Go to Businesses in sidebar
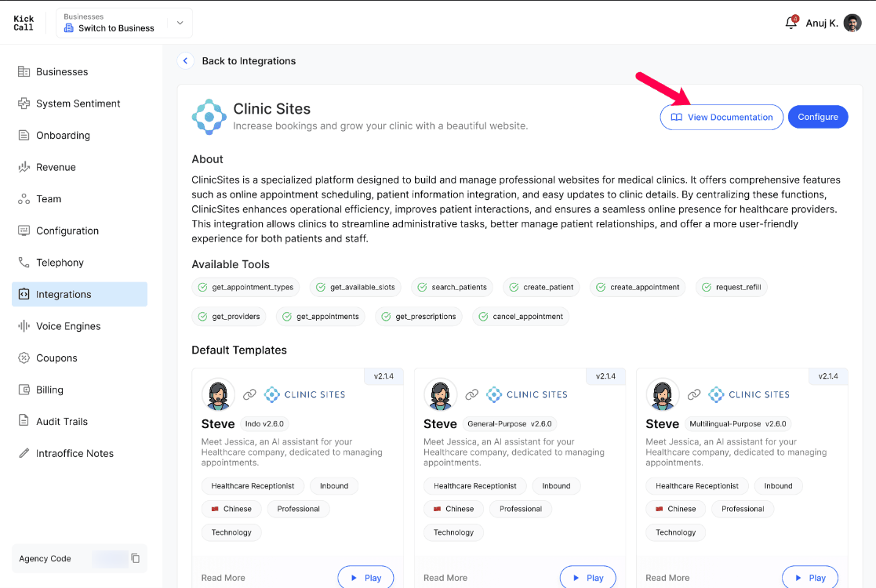 [79, 71]
